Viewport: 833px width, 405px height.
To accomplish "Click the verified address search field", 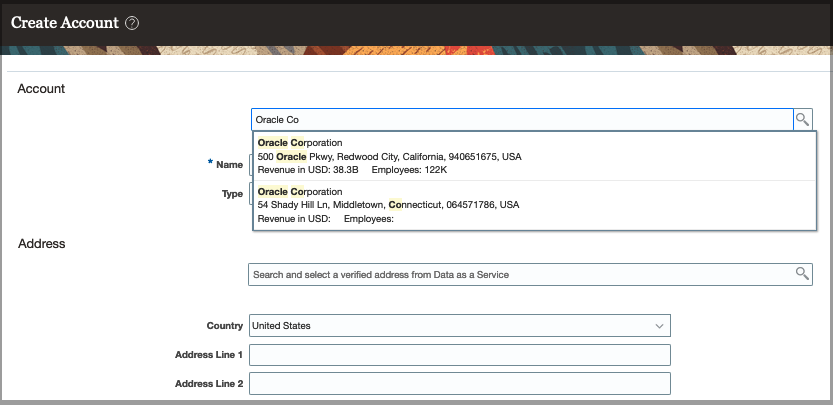I will [530, 274].
